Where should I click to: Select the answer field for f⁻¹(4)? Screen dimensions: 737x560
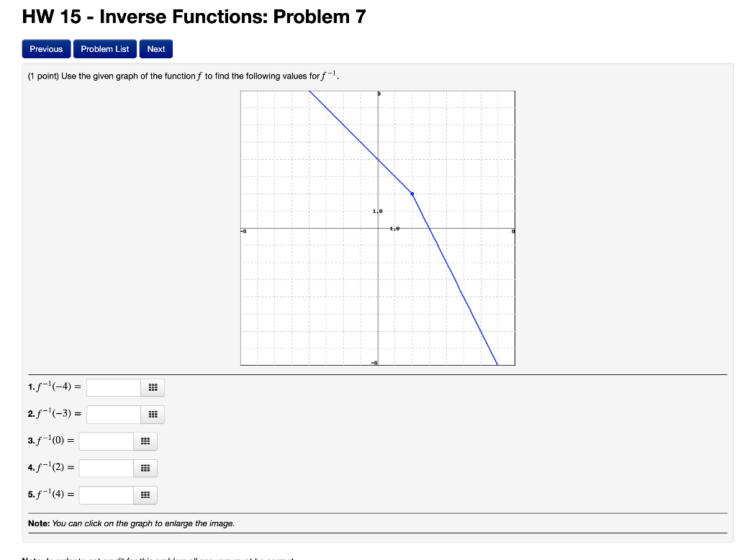pos(107,494)
